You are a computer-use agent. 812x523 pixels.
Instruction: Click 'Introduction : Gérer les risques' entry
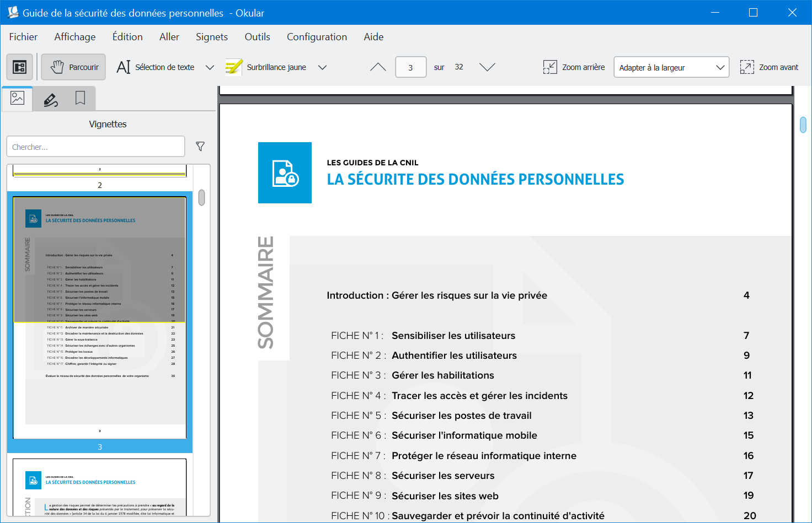[437, 295]
